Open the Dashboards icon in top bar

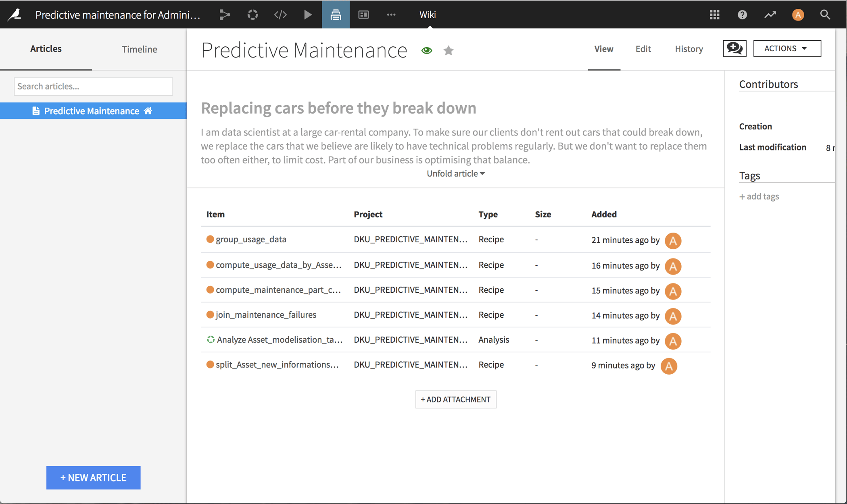(363, 15)
